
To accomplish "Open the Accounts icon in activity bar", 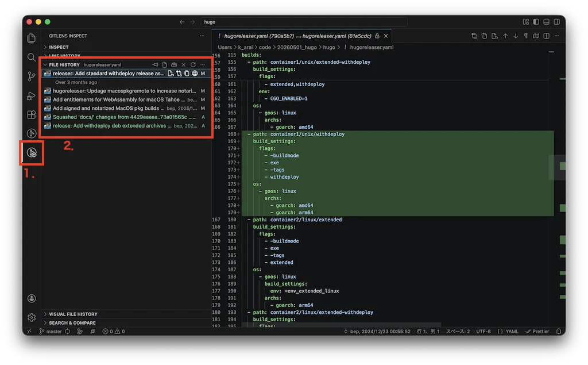I will [x=32, y=298].
